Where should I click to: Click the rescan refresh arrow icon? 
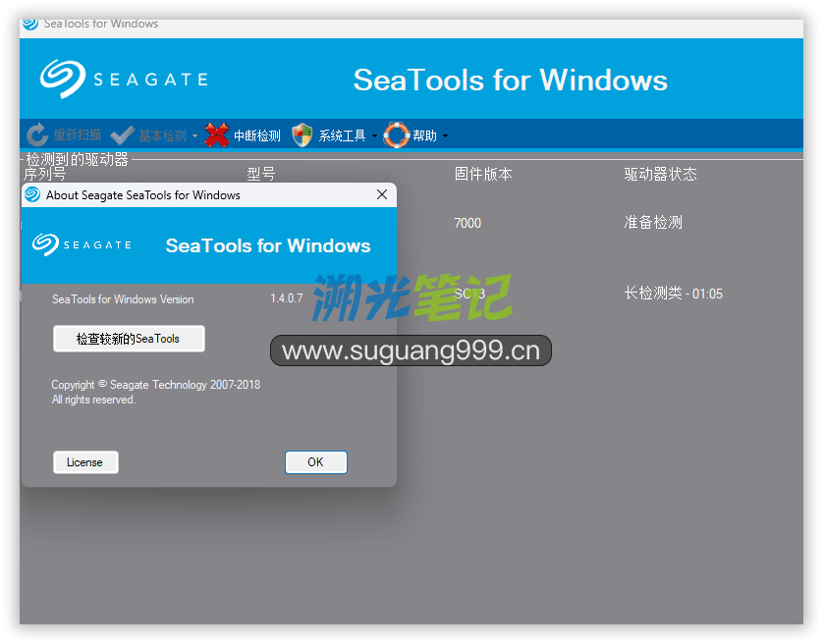tap(36, 134)
